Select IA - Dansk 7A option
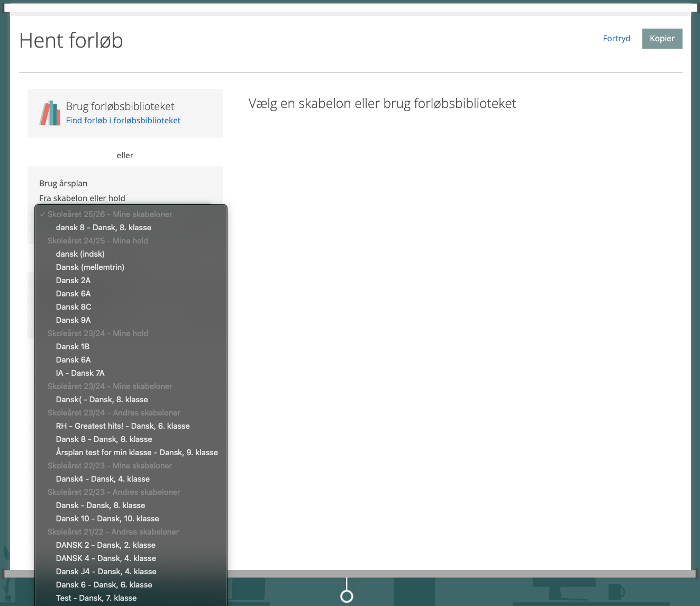This screenshot has height=606, width=700. [x=80, y=373]
